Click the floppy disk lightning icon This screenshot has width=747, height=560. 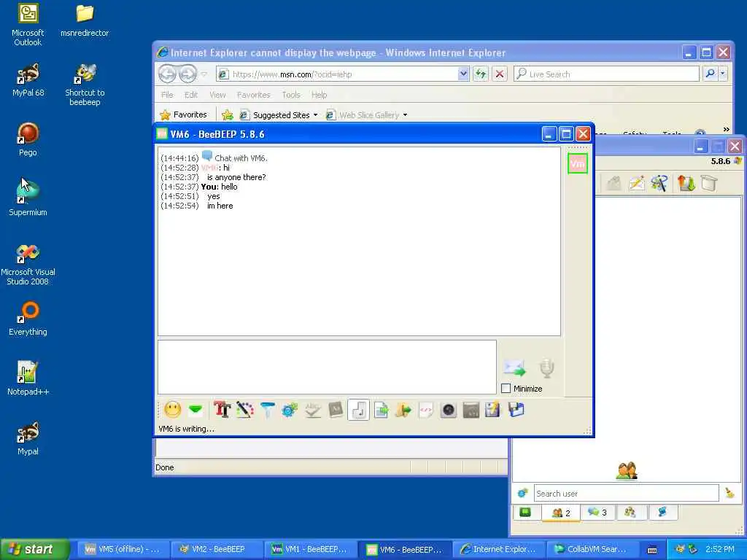tap(492, 410)
